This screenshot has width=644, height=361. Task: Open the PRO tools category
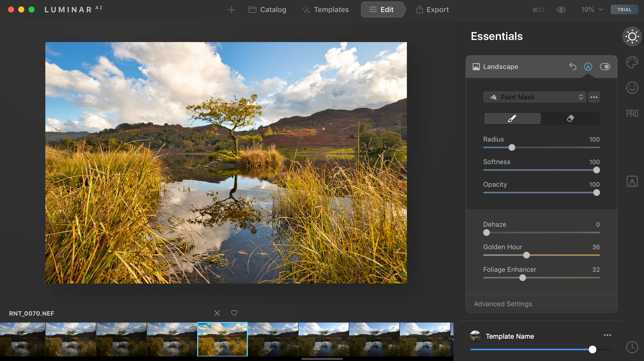click(x=632, y=114)
